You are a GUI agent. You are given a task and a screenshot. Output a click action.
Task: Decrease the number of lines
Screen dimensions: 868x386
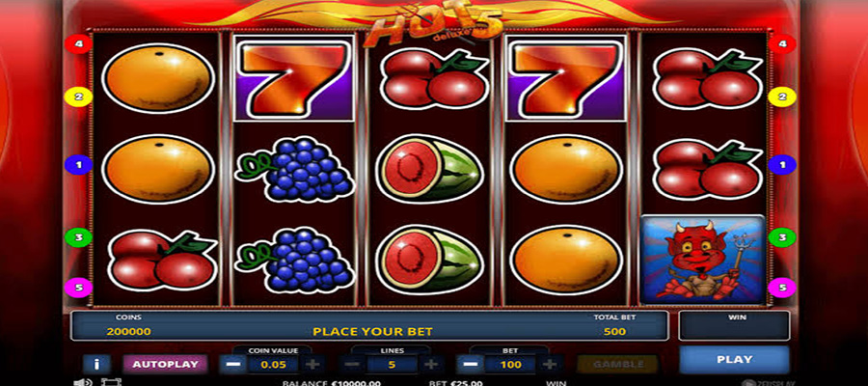pos(352,365)
